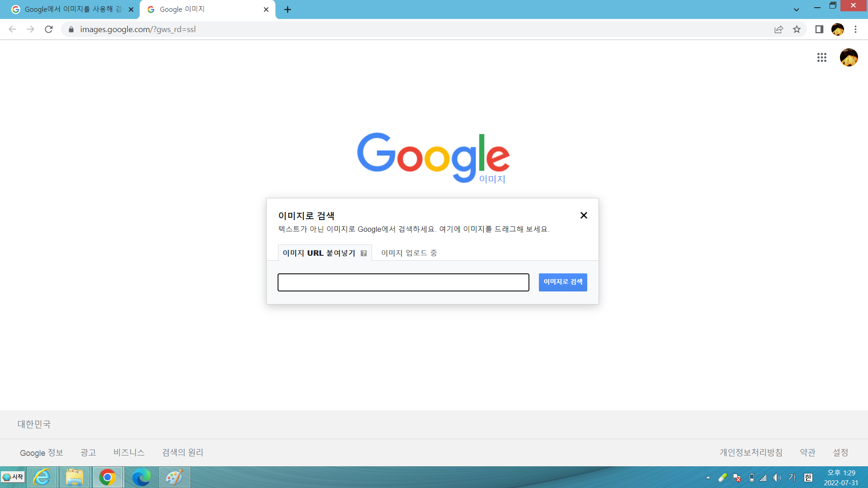Open the Google 정보 link
This screenshot has width=868, height=488.
coord(42,452)
